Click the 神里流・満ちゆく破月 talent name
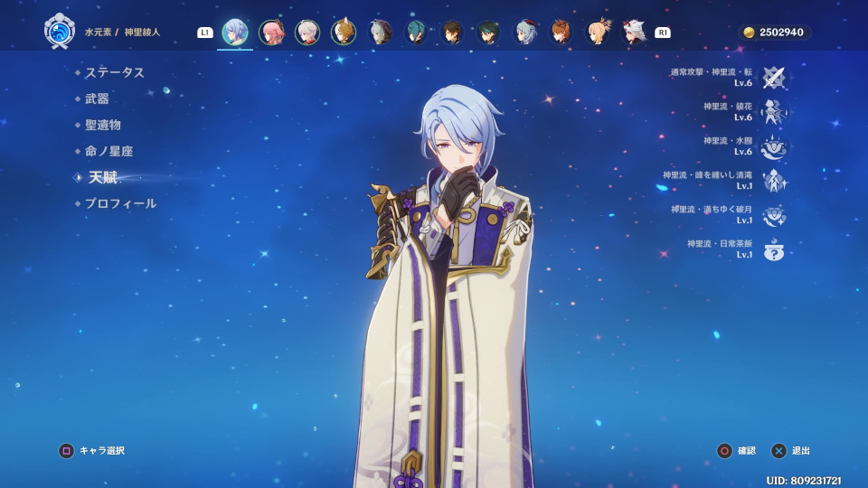The image size is (868, 488). [712, 209]
